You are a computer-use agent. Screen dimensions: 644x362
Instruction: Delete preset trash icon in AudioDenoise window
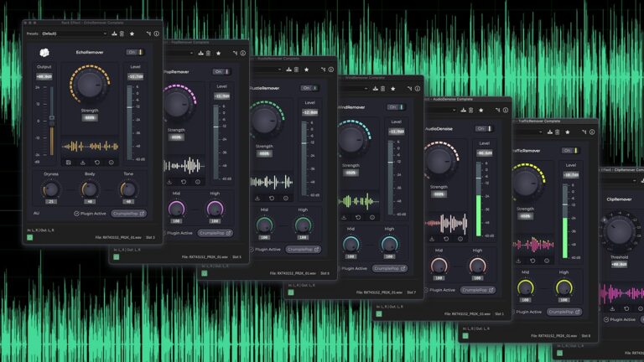click(471, 110)
